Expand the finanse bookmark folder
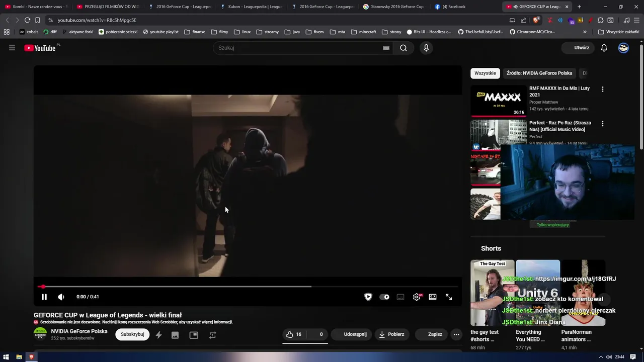Screen dimensions: 644x362 tap(195, 32)
